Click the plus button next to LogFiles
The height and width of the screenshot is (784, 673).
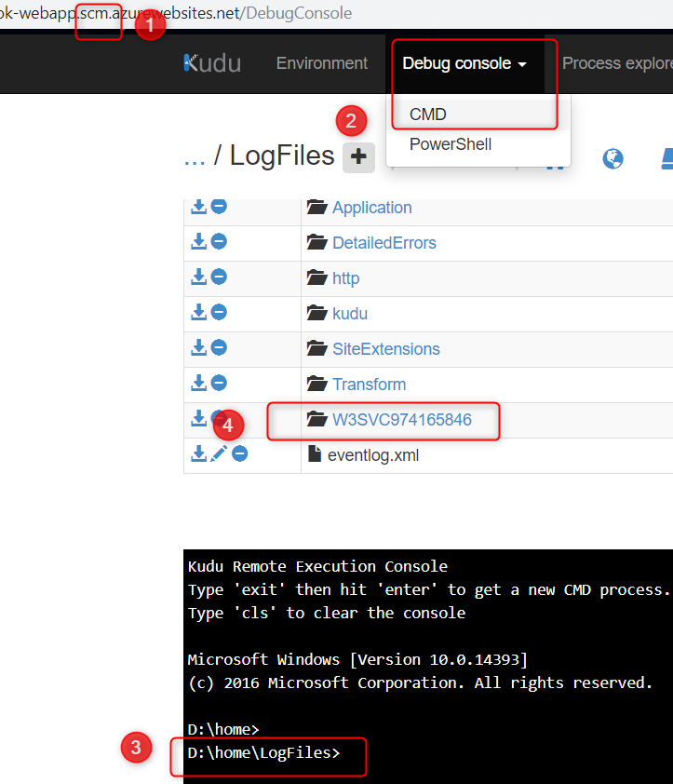point(358,157)
